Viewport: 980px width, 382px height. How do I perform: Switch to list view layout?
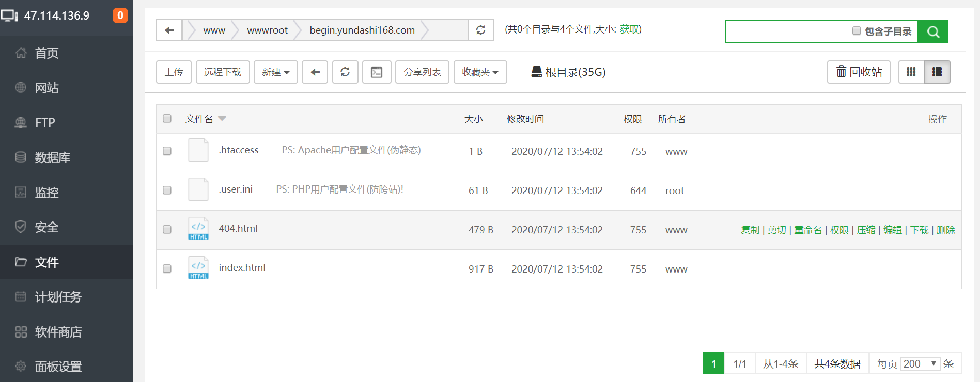coord(937,72)
